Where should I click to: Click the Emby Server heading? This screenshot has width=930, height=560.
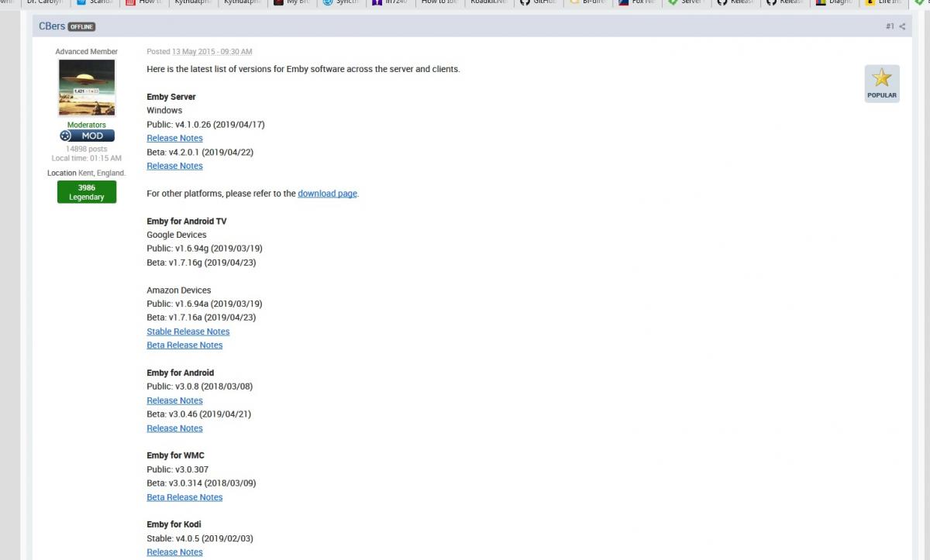[x=171, y=97]
